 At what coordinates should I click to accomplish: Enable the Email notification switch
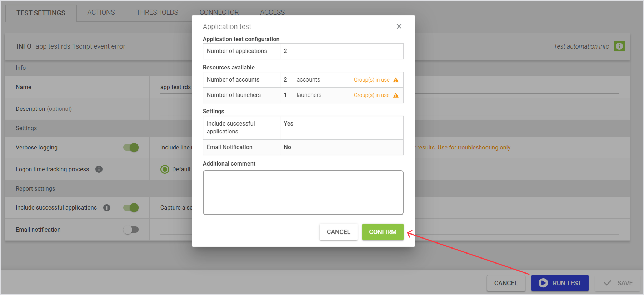coord(131,230)
